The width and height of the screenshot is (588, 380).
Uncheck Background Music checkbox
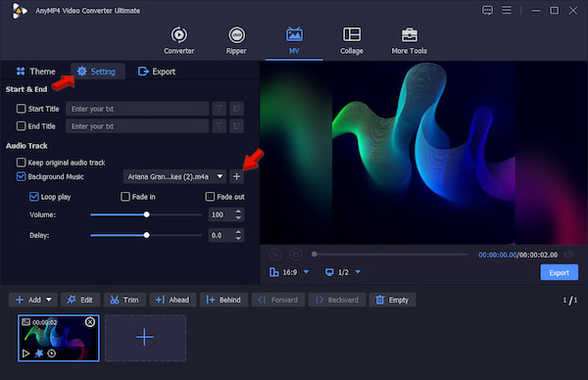pyautogui.click(x=21, y=176)
